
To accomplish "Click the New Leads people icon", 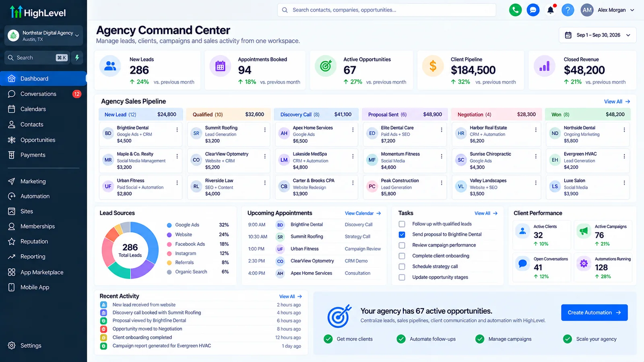I will [x=110, y=66].
